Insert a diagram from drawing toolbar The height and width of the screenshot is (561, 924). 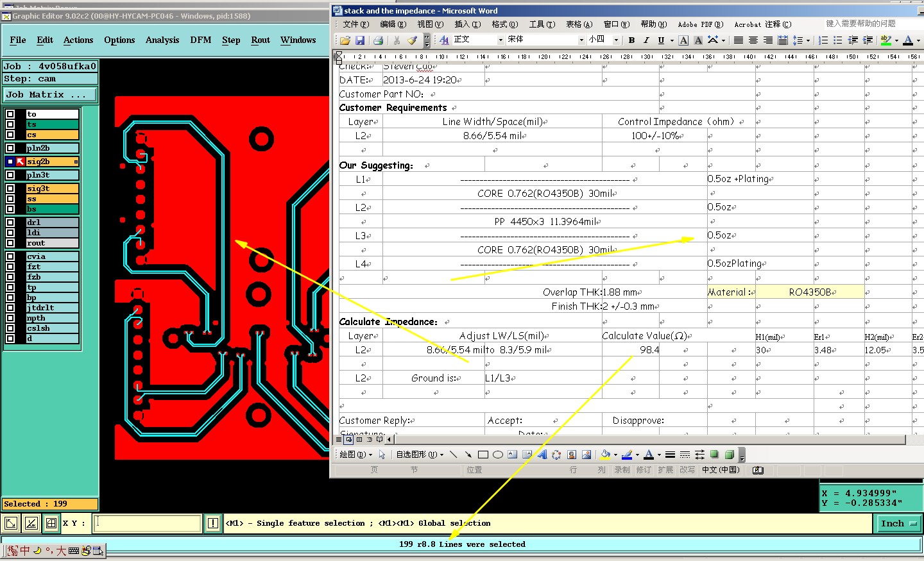tap(556, 455)
